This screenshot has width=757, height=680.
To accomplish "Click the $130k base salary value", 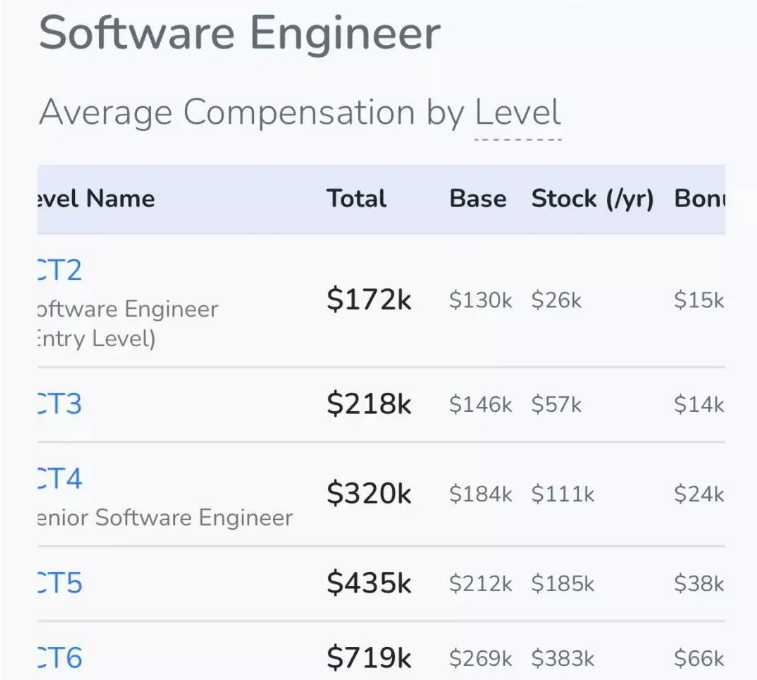I will point(480,300).
